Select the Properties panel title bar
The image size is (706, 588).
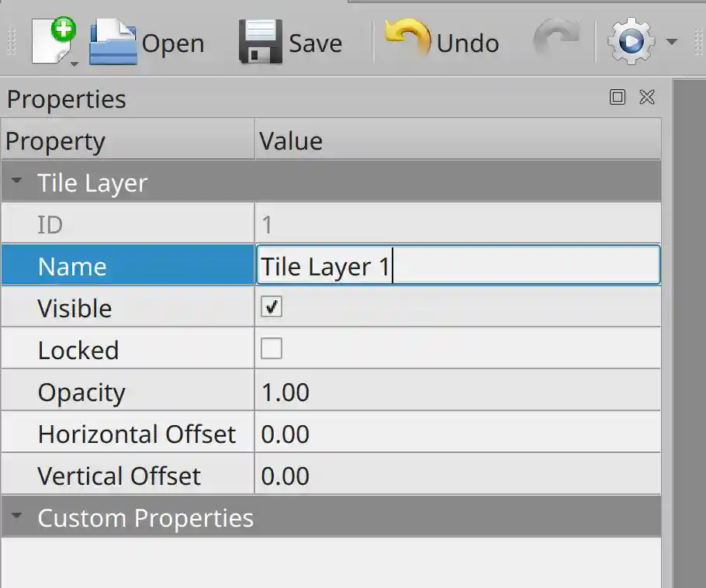[x=66, y=99]
